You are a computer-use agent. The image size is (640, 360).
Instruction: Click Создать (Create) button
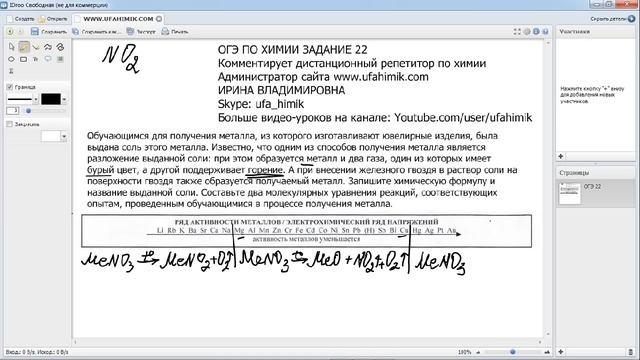tap(21, 19)
